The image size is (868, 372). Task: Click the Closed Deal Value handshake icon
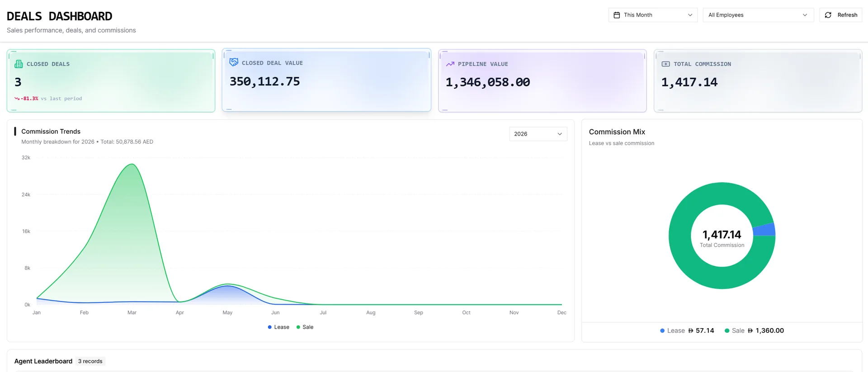click(x=234, y=62)
